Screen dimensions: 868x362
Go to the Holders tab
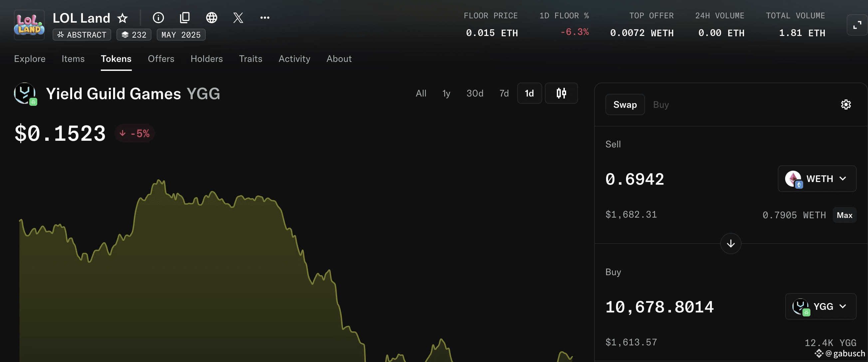coord(207,59)
